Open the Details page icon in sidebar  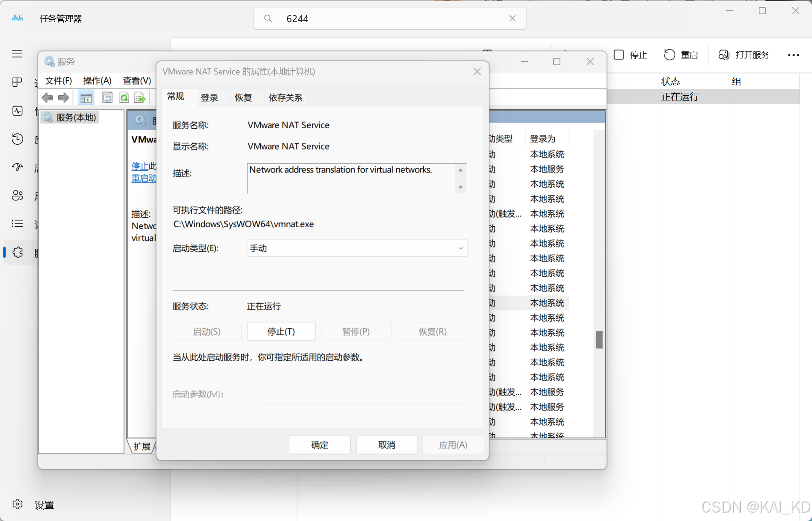pyautogui.click(x=17, y=223)
